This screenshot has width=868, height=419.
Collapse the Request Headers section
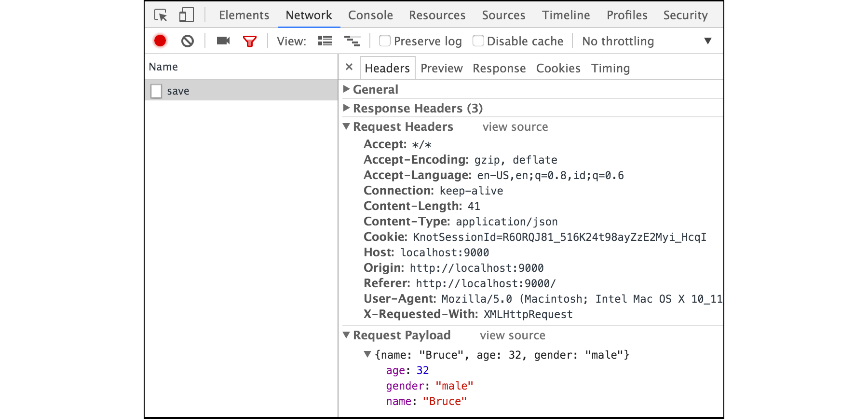tap(346, 126)
